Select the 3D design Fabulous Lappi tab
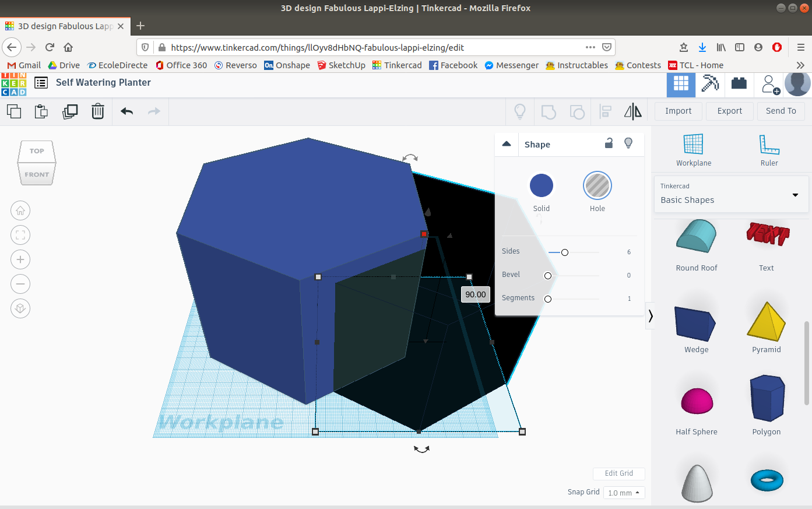This screenshot has width=812, height=509. [x=65, y=26]
